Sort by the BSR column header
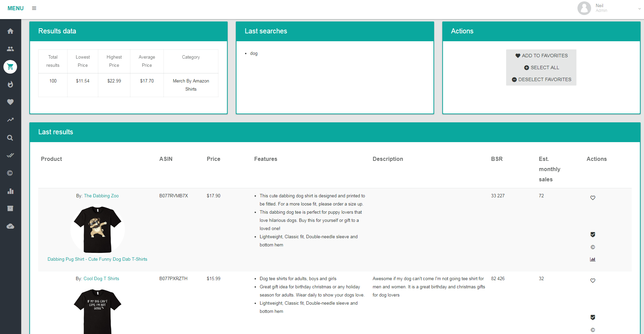 (497, 159)
